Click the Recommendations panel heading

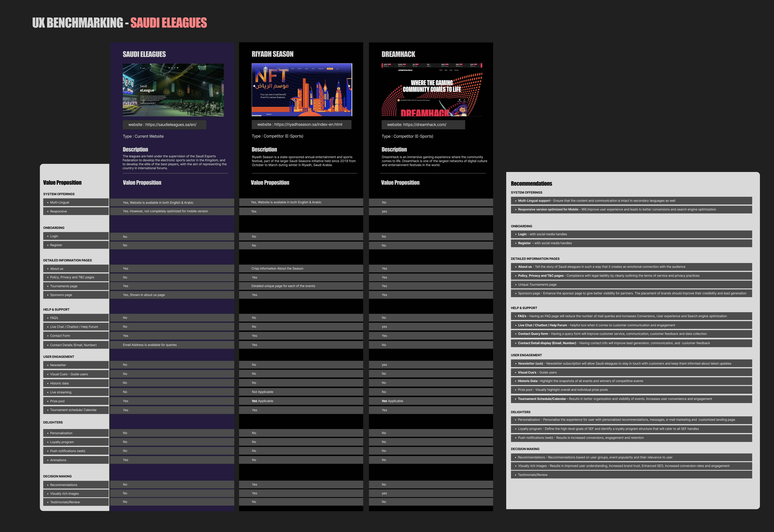click(x=531, y=184)
